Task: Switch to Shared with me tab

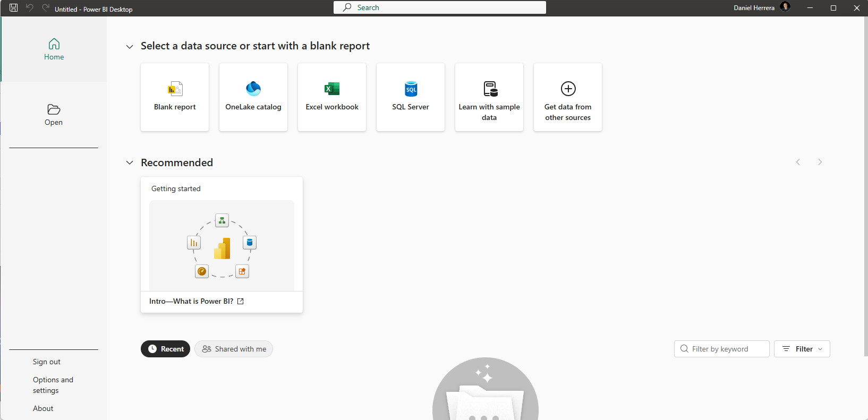Action: [234, 349]
